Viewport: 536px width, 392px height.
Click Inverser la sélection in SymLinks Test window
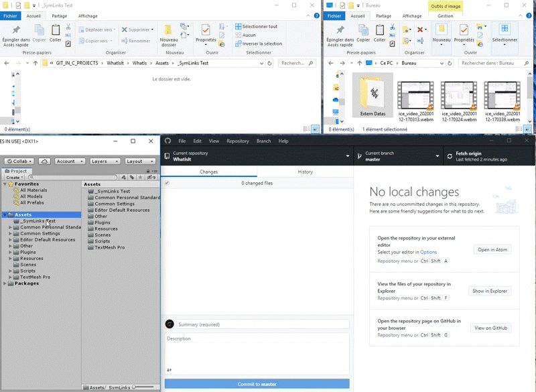(259, 44)
